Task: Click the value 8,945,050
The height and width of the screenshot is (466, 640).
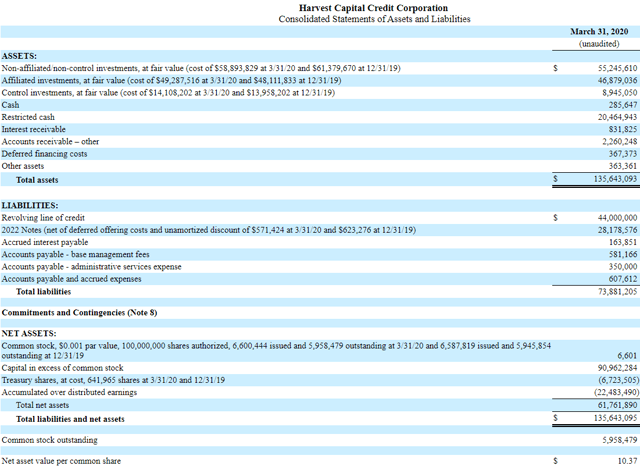Action: [620, 93]
